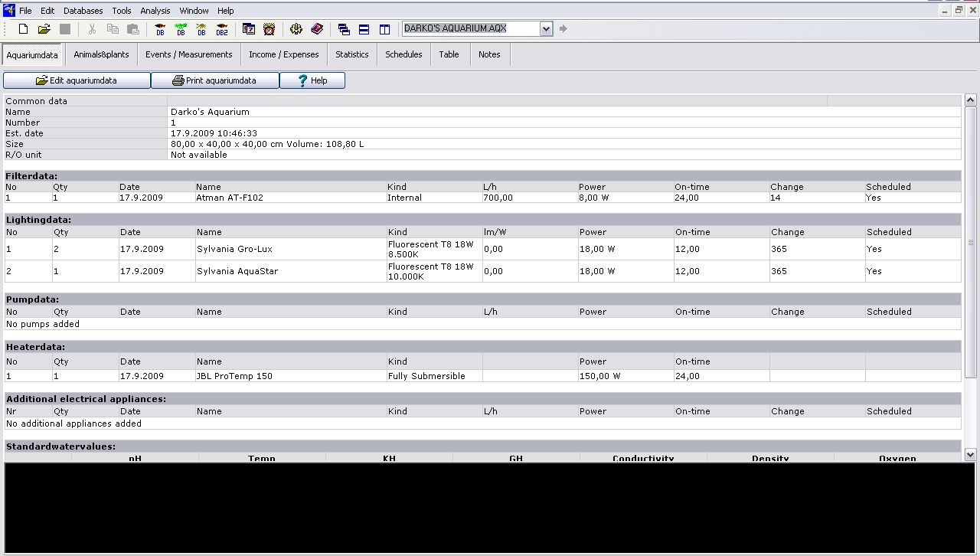Open the aquarium file dropdown arrow
Image resolution: width=980 pixels, height=556 pixels.
[x=546, y=29]
